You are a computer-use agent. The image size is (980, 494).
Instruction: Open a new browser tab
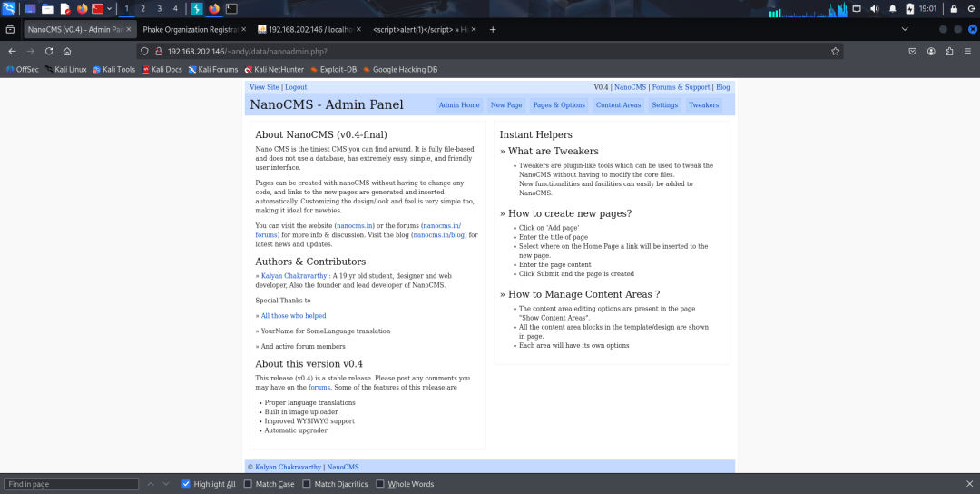493,29
